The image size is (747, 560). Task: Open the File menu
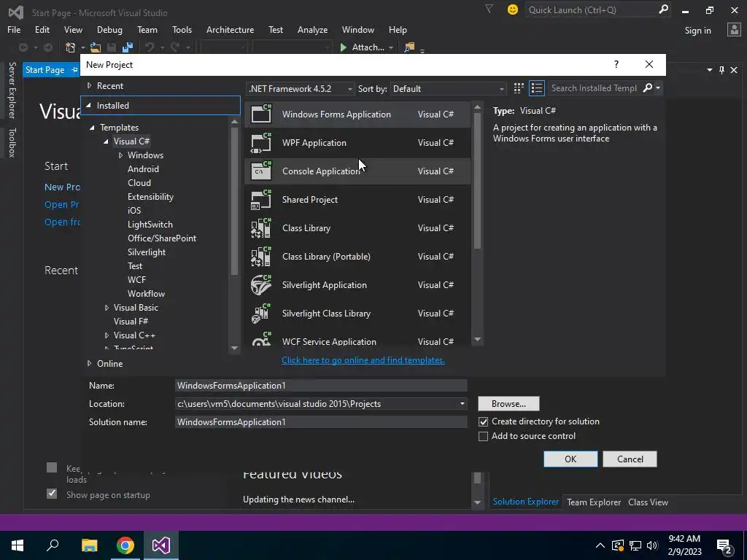(14, 29)
